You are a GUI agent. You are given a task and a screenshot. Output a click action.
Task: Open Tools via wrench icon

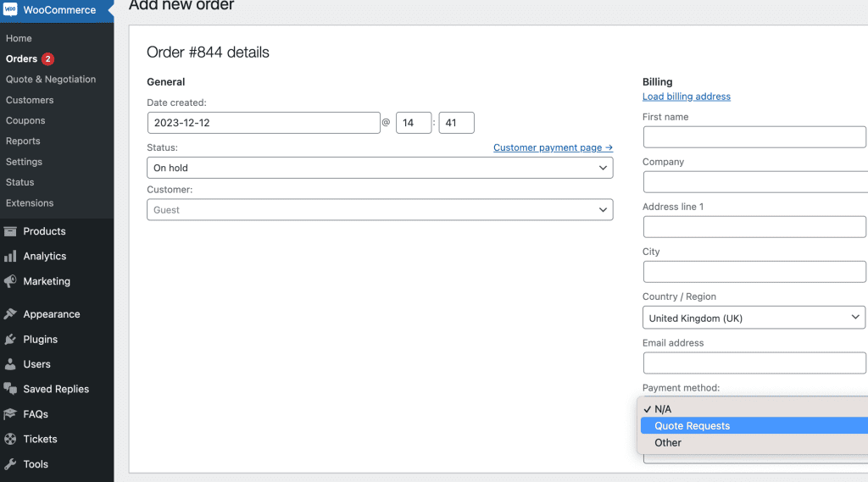pyautogui.click(x=10, y=464)
